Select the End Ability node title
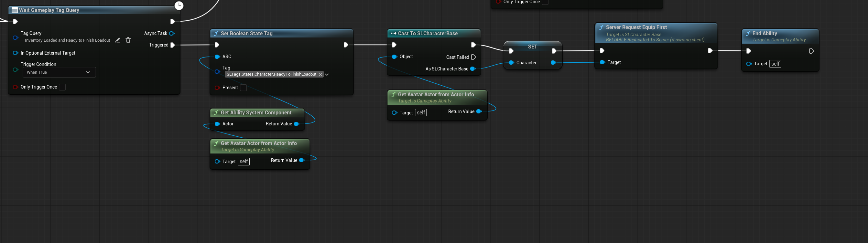868x243 pixels. [765, 33]
